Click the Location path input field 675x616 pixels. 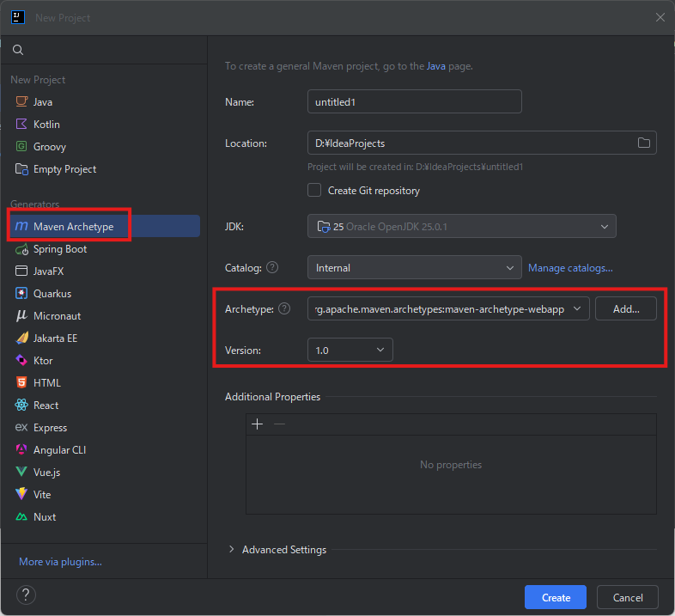[471, 143]
